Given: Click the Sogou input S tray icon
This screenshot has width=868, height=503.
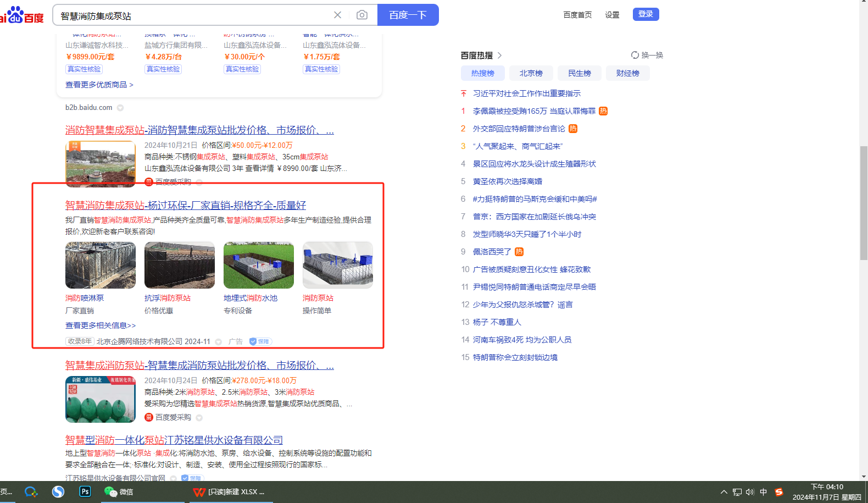Looking at the screenshot, I should pos(778,492).
